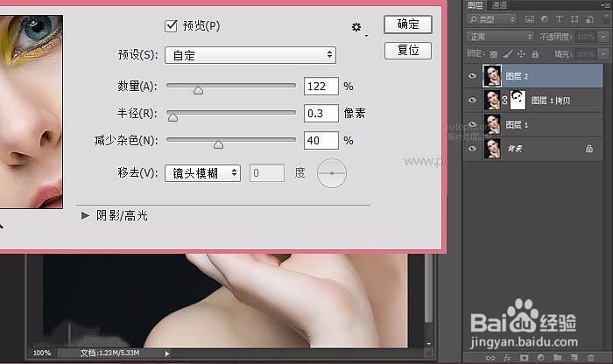Click the mask link chain on 图层 1 拷贝

504,101
